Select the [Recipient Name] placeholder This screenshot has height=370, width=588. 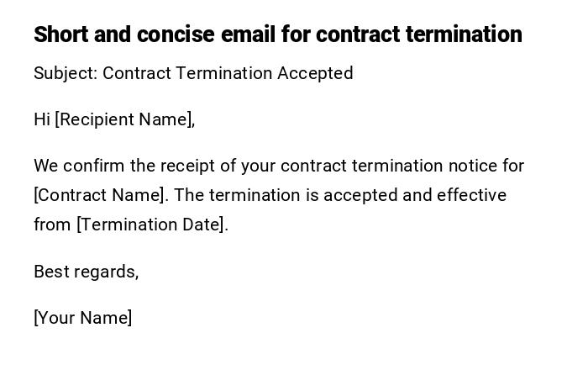pyautogui.click(x=124, y=119)
